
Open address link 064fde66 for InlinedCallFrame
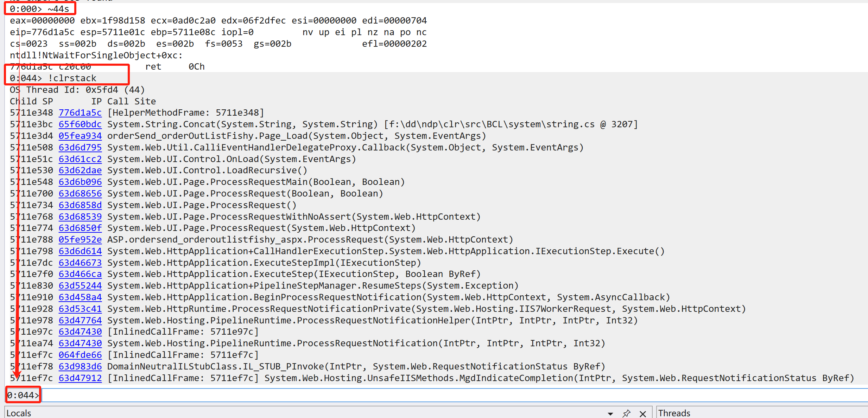[80, 355]
